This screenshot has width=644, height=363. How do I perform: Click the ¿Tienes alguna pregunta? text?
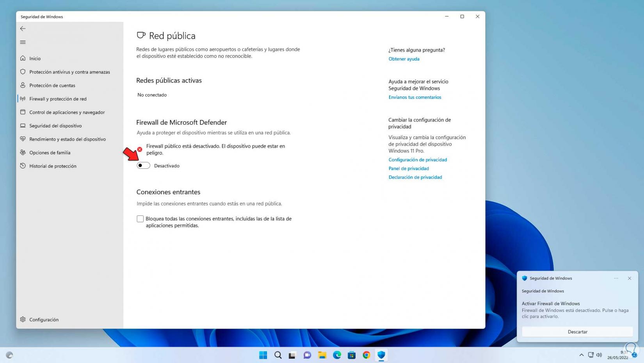[x=416, y=50]
